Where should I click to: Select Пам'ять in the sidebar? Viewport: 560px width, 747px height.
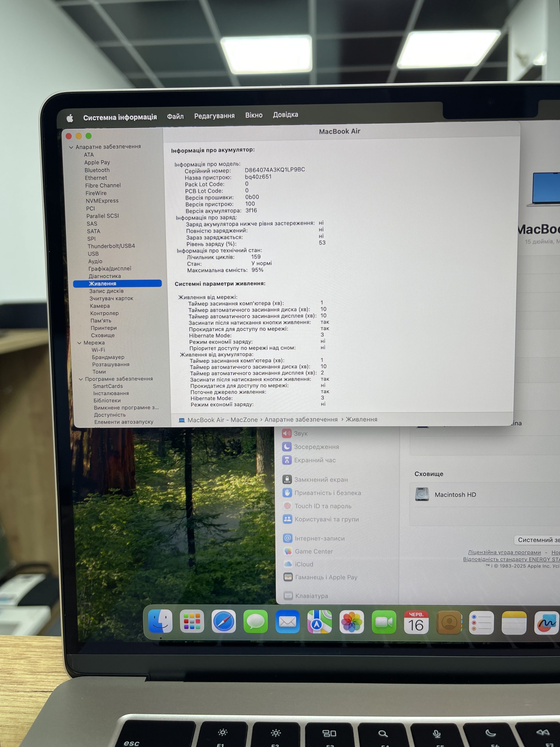[101, 320]
